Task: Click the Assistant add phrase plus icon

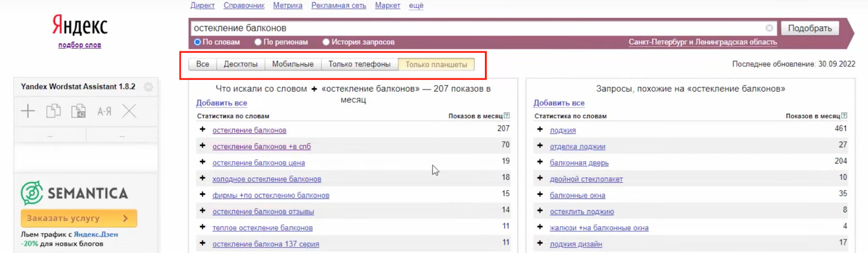Action: [x=28, y=111]
